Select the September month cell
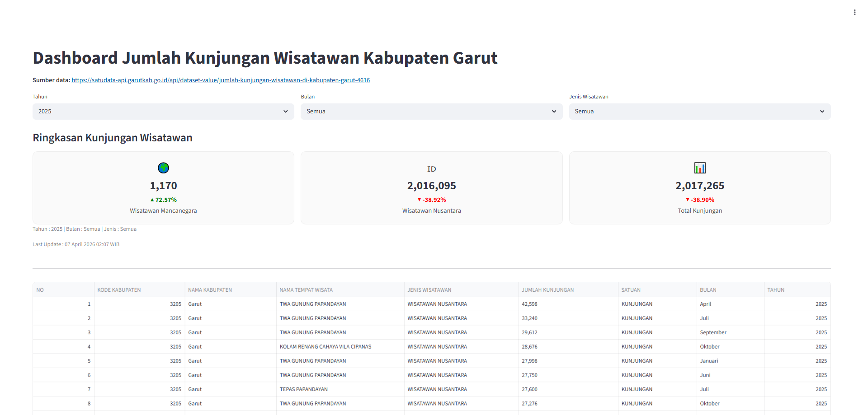Image resolution: width=868 pixels, height=415 pixels. (730, 332)
